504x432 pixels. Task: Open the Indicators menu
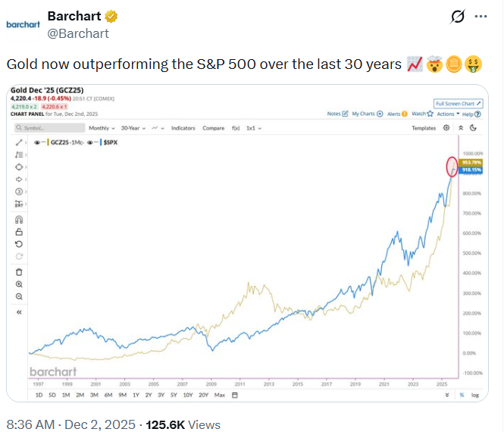click(183, 128)
